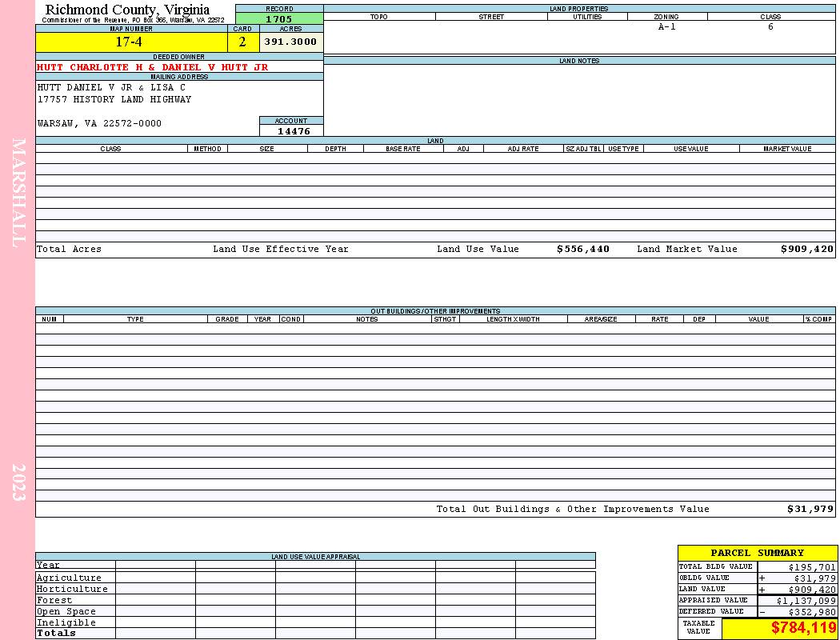840x640 pixels.
Task: Click the Forest row label
Action: (54, 600)
